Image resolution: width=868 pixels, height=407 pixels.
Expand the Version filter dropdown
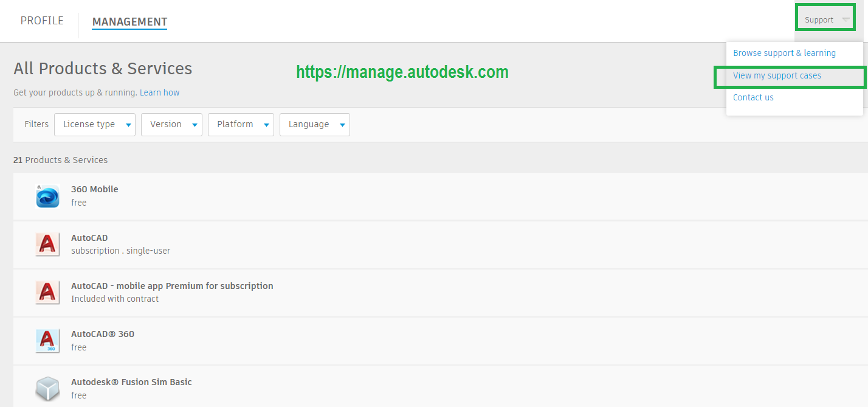(x=171, y=124)
